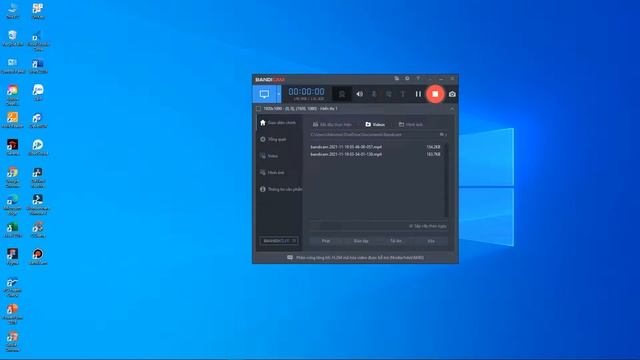Click the red stop recording button
Viewport: 640px width, 360px height.
coord(435,94)
